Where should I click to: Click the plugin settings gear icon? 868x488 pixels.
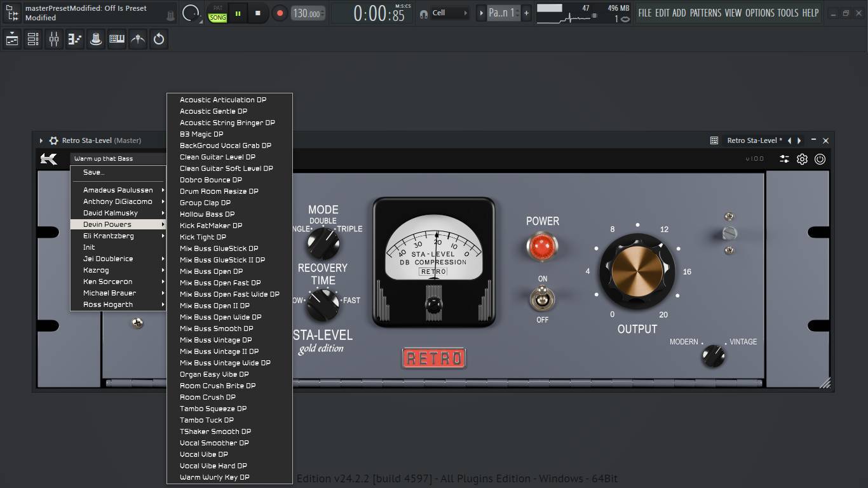pos(802,159)
